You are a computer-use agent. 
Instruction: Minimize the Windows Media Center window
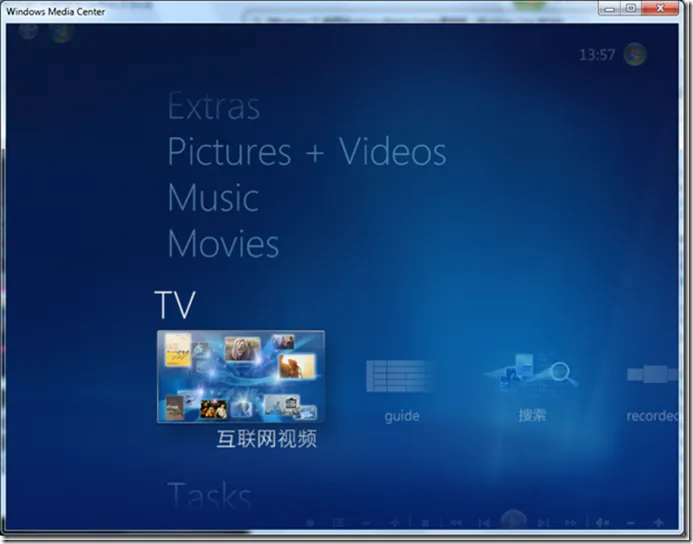(609, 8)
